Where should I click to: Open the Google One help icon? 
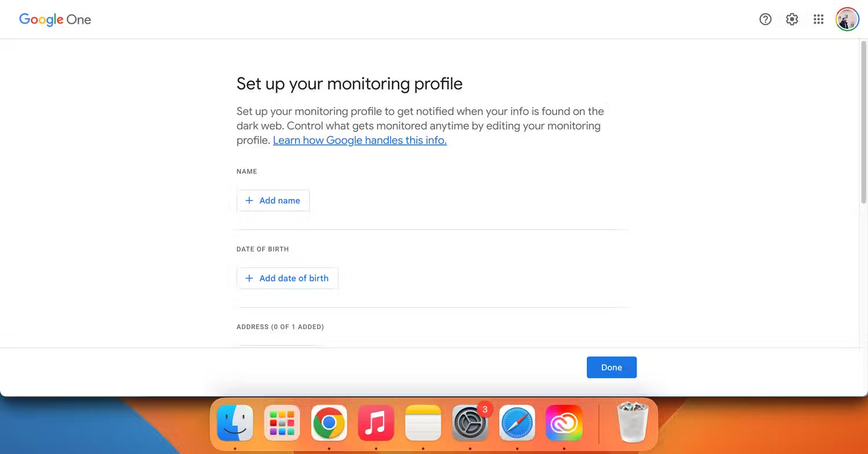click(765, 19)
